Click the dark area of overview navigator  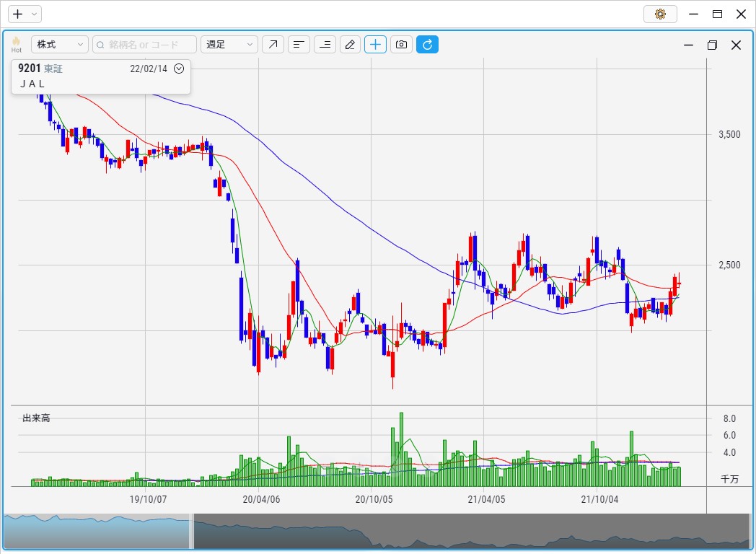click(469, 532)
